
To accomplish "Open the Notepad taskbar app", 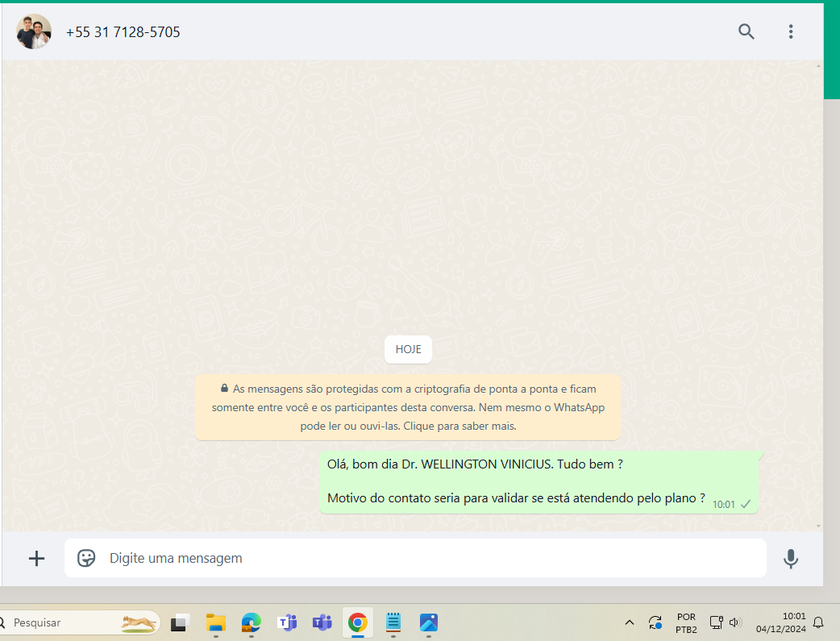I will (393, 622).
